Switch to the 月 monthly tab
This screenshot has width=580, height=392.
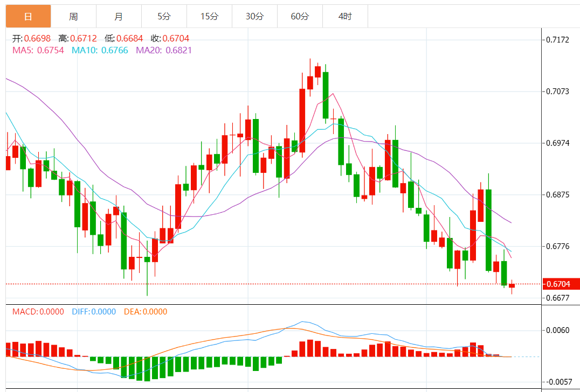point(119,16)
